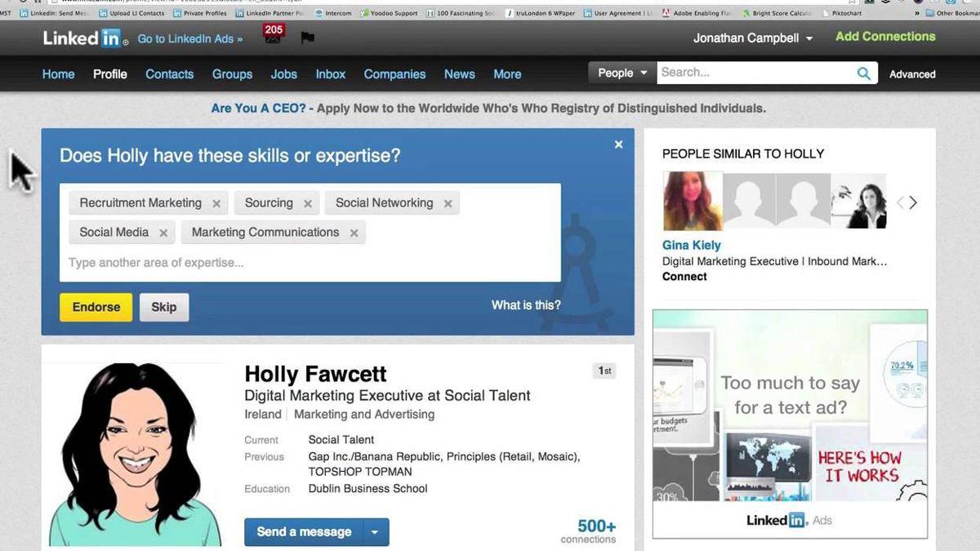Open the 100 Fascinating Social bookmark

[x=460, y=13]
